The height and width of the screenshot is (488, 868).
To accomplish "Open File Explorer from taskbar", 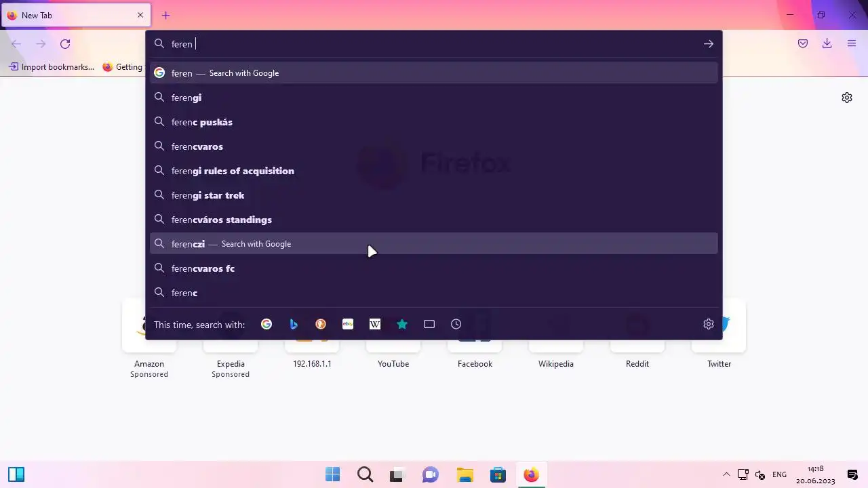I will point(465,474).
